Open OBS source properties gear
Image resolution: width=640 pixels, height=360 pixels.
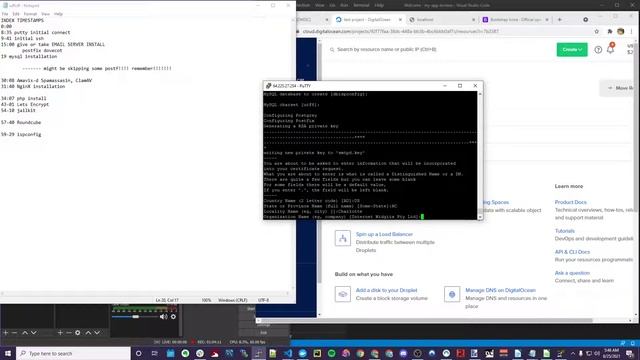[x=78, y=333]
